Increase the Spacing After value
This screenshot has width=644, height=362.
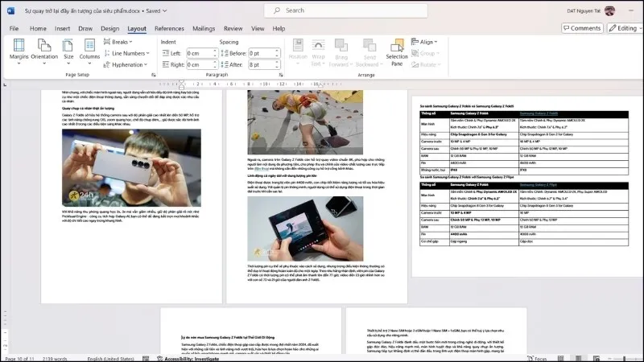tap(277, 63)
